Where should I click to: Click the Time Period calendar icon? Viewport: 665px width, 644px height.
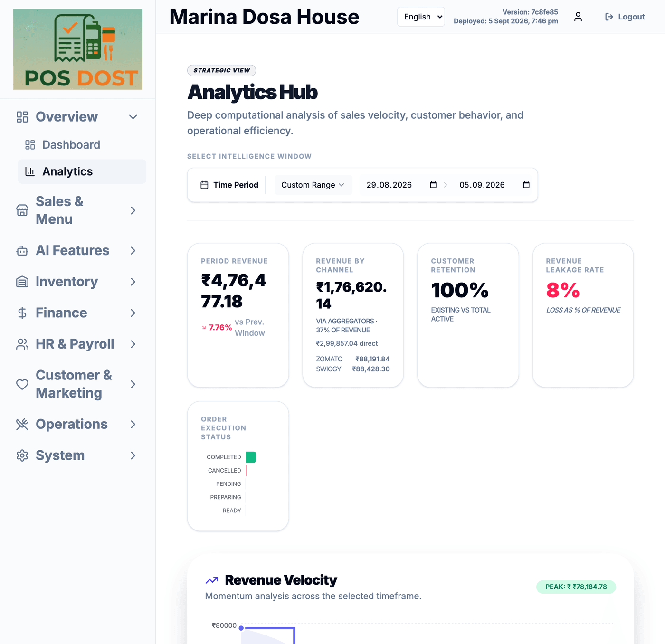(204, 185)
